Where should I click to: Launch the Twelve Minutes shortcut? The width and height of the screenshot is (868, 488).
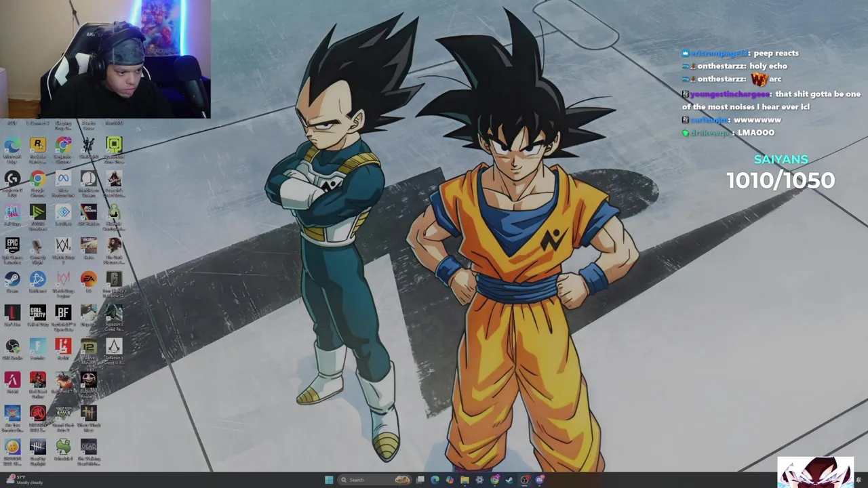click(88, 352)
